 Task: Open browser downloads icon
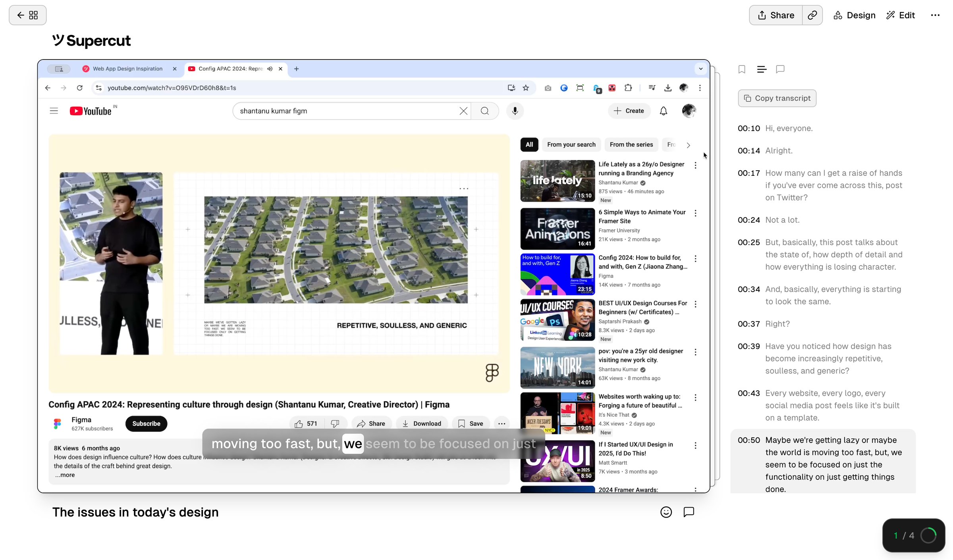pyautogui.click(x=668, y=88)
